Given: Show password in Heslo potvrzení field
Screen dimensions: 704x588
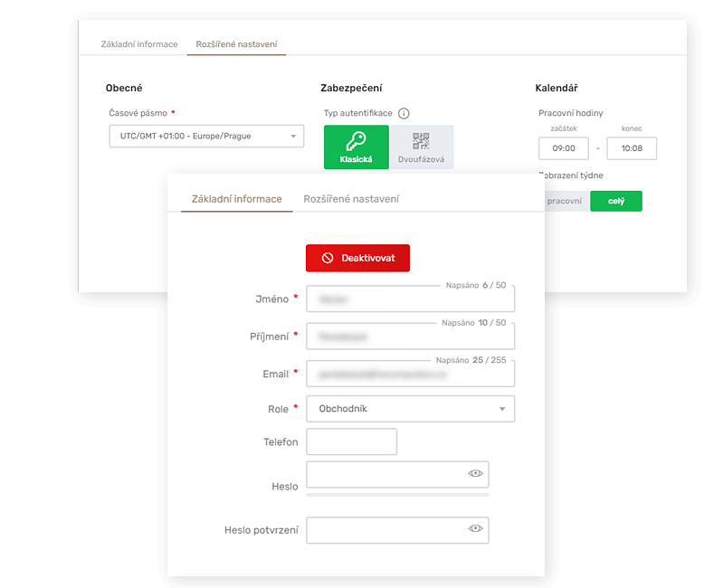Looking at the screenshot, I should pyautogui.click(x=475, y=529).
